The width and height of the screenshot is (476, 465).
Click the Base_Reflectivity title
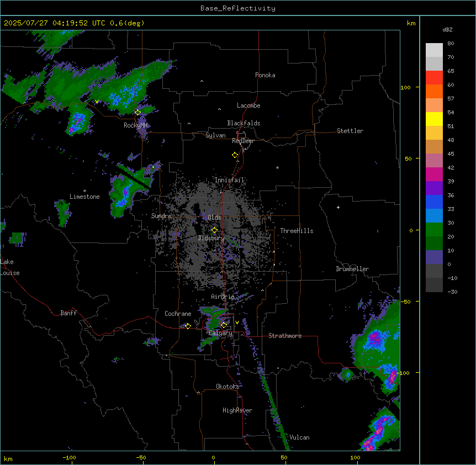[238, 8]
